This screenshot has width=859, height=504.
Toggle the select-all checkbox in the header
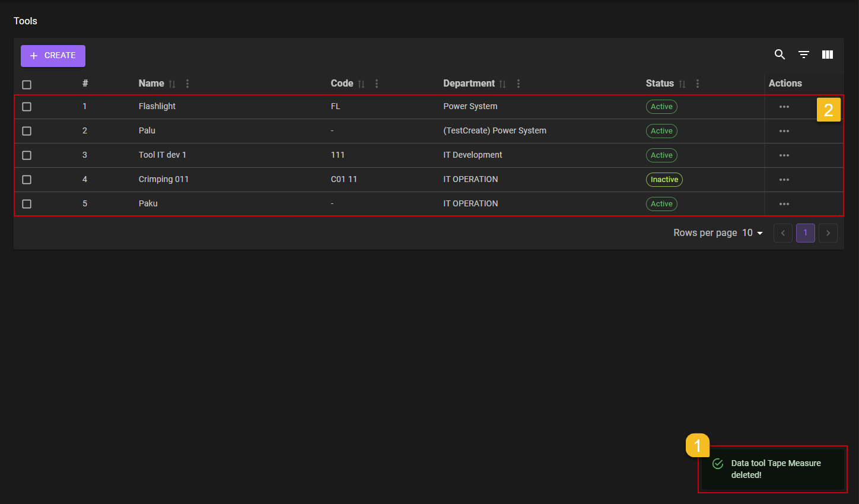coord(27,84)
